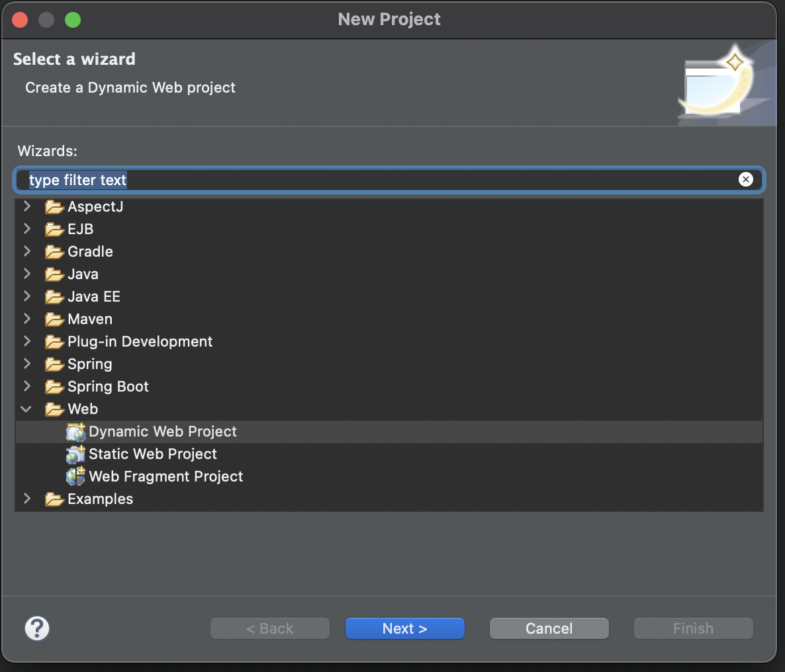Click the AspectJ folder icon

click(x=54, y=206)
